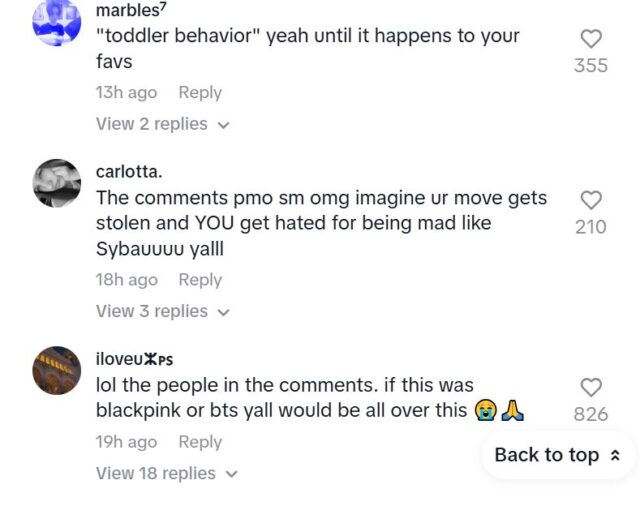Expand View 18 replies thread
Image resolution: width=640 pixels, height=506 pixels.
tap(167, 473)
